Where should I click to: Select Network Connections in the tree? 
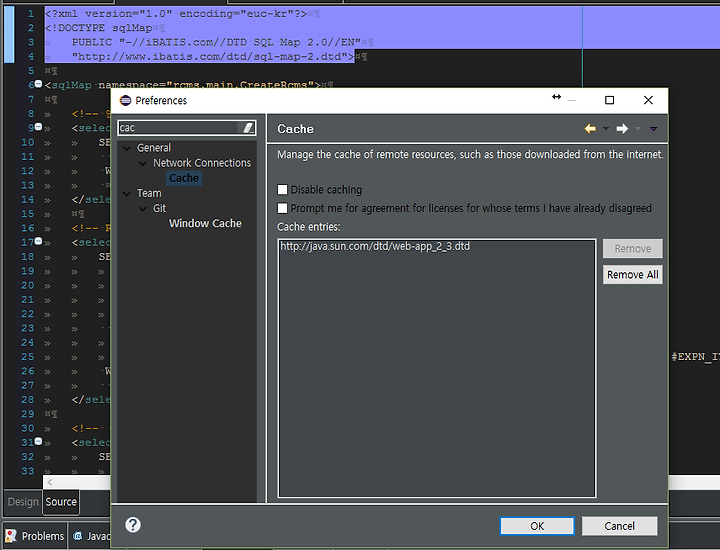tap(202, 163)
